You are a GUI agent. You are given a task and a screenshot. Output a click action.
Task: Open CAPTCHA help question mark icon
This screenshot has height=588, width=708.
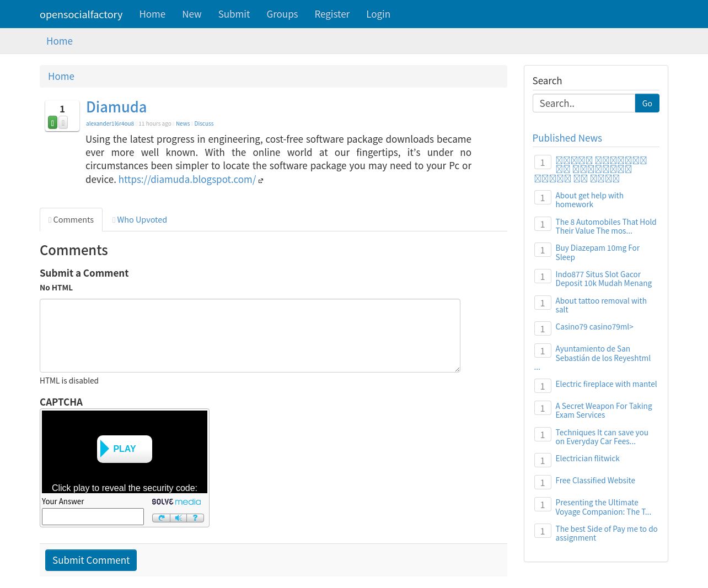point(195,518)
